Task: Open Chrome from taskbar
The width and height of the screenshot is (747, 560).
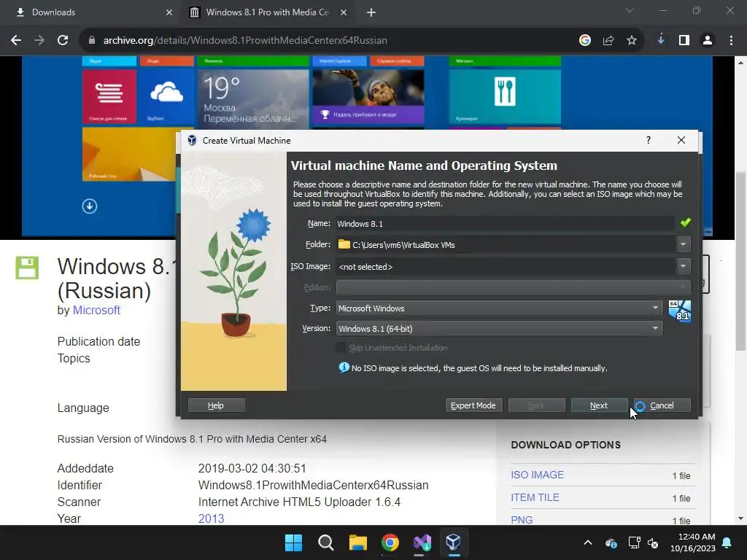Action: [390, 542]
